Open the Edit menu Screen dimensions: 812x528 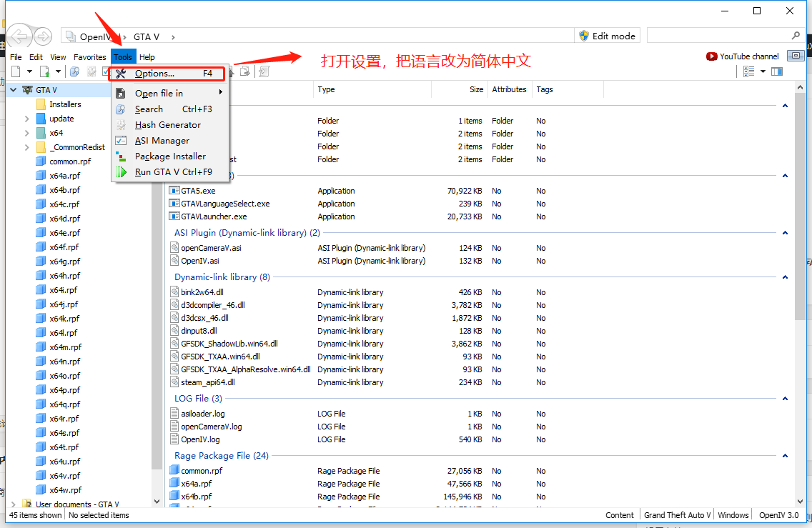[x=36, y=57]
